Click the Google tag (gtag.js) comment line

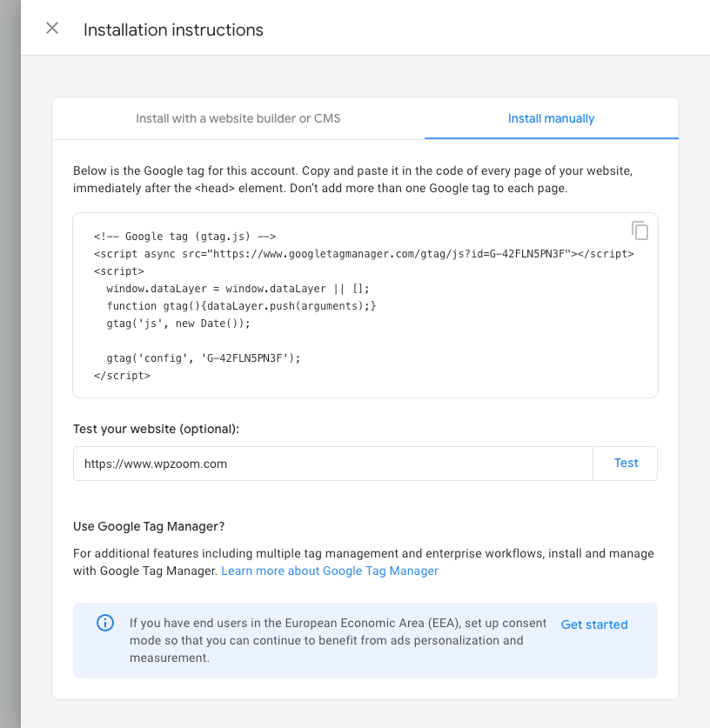[x=184, y=237]
